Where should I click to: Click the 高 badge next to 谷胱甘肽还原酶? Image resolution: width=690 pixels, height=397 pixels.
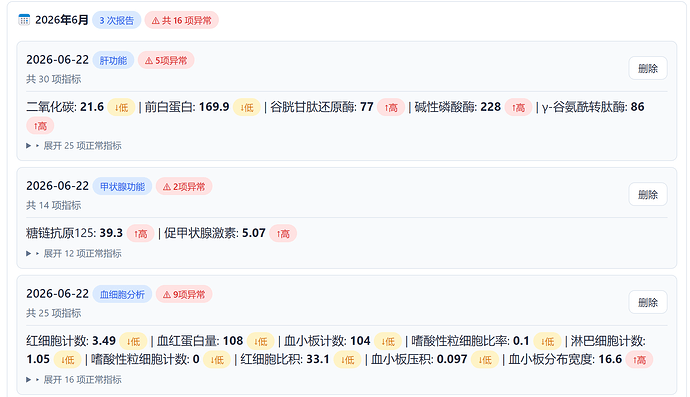click(391, 107)
